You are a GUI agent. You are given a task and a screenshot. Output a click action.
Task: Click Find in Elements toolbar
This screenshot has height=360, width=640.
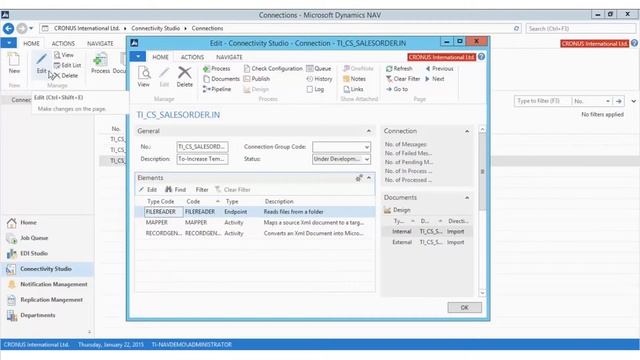(176, 189)
